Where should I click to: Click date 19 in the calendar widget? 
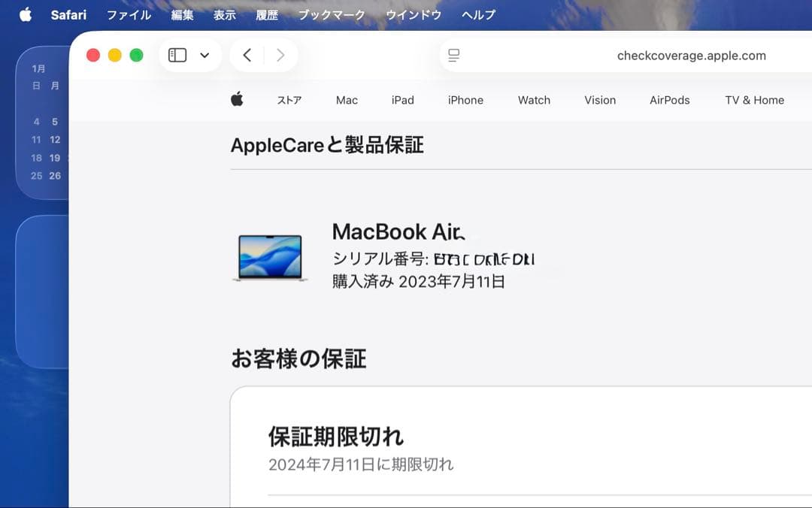pyautogui.click(x=55, y=158)
